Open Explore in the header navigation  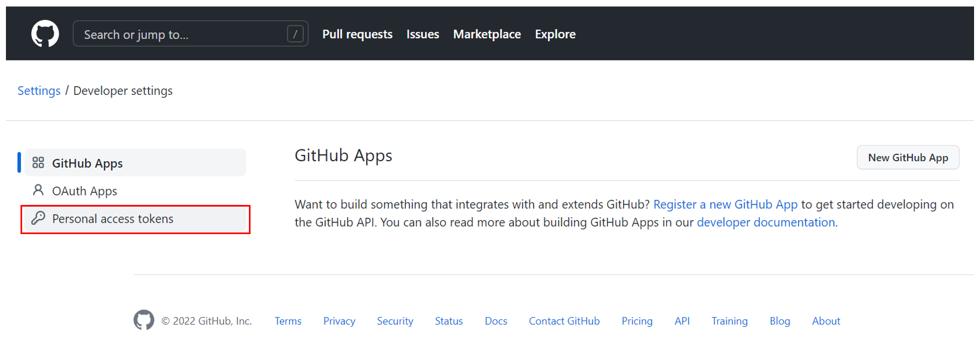tap(555, 34)
